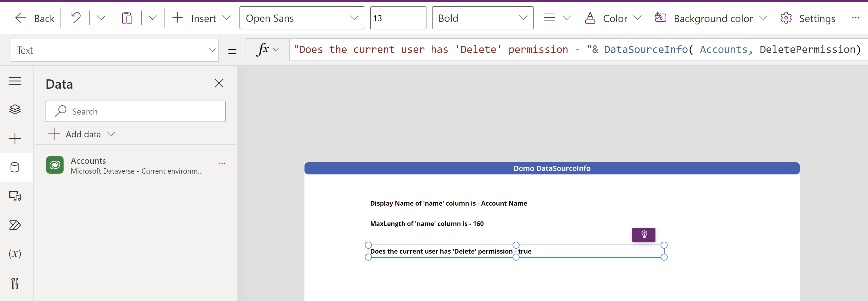Expand the Text property selector dropdown
Image resolution: width=868 pixels, height=301 pixels.
tap(115, 50)
